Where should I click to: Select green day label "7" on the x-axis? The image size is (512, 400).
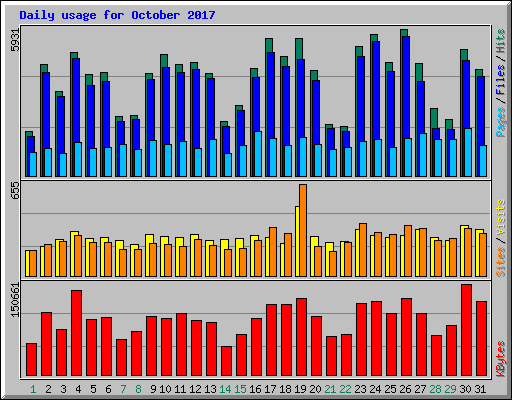[x=123, y=389]
